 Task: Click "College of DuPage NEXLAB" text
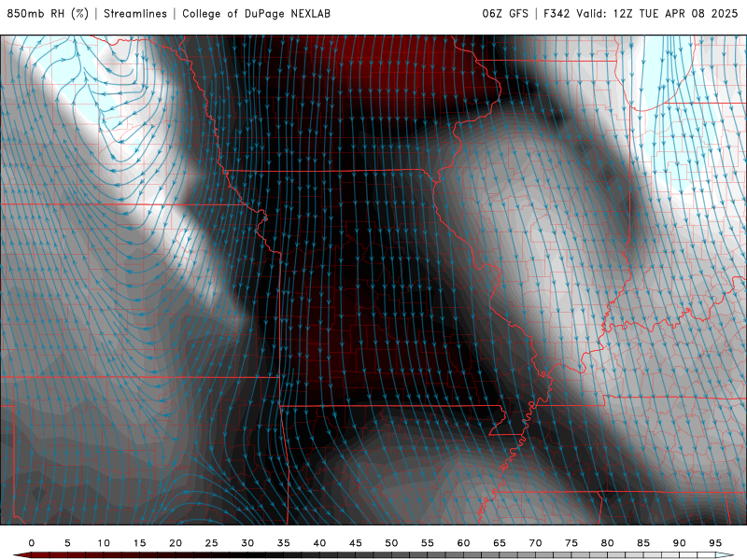(x=256, y=13)
